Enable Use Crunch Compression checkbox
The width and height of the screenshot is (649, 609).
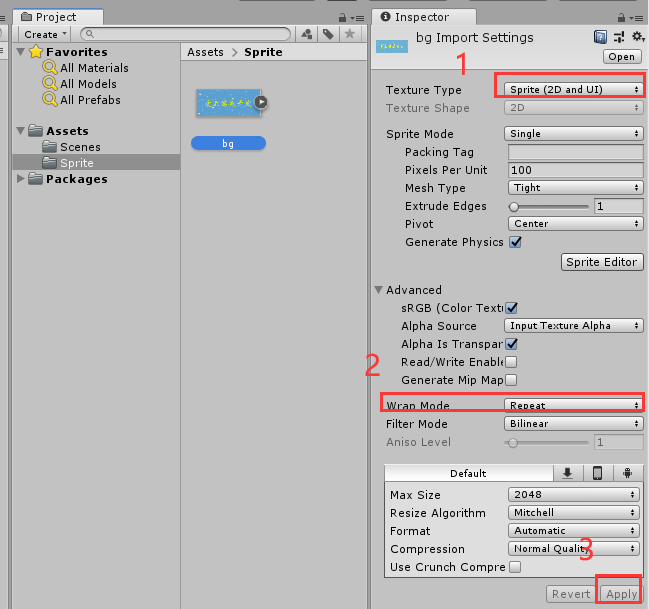point(515,567)
